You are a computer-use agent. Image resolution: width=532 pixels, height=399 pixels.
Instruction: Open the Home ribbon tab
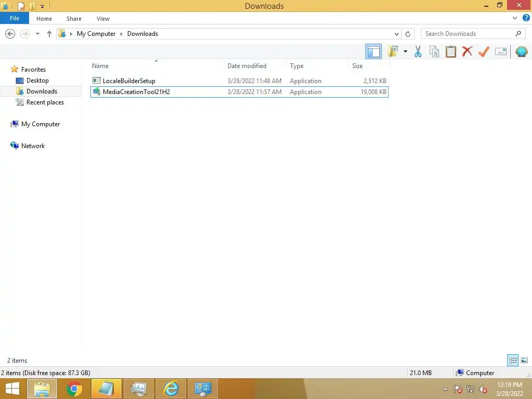(x=44, y=19)
